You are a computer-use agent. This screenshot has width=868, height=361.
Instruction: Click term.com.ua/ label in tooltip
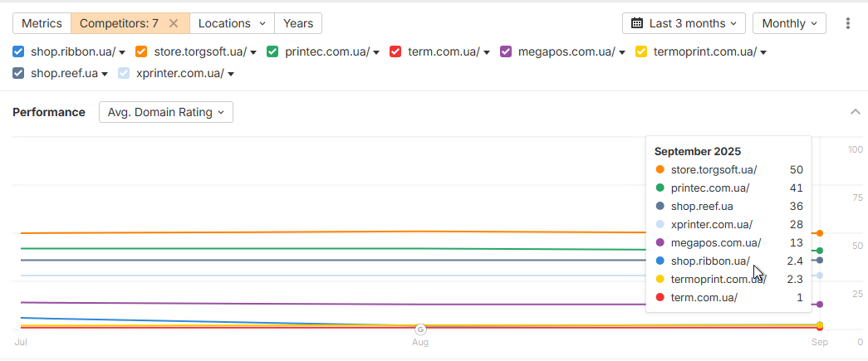point(704,297)
